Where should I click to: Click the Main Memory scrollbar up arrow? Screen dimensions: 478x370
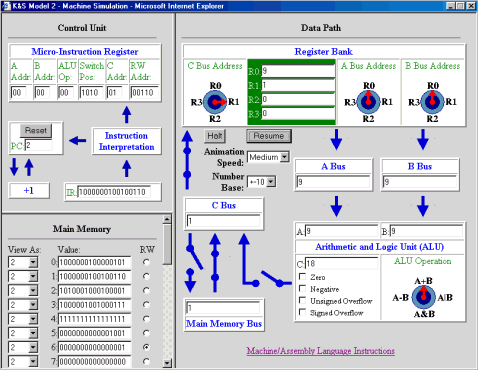pos(167,219)
